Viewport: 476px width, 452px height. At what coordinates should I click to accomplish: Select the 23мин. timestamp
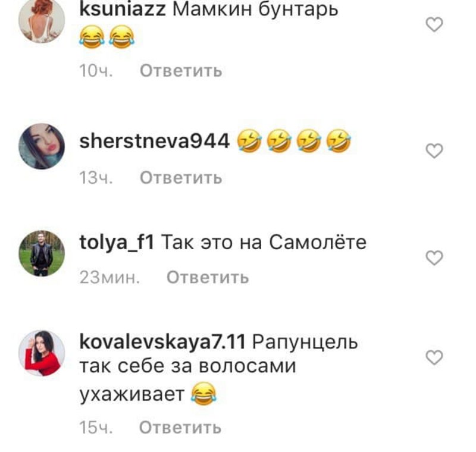pyautogui.click(x=109, y=277)
